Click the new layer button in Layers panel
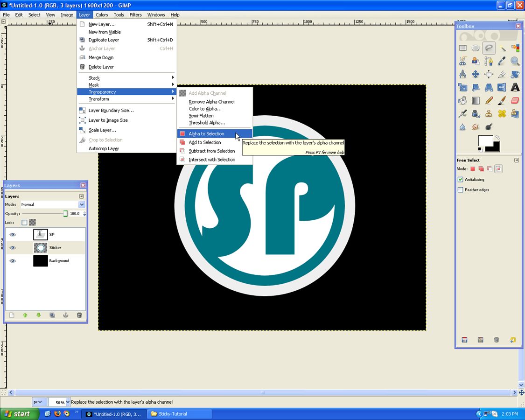 click(x=12, y=315)
